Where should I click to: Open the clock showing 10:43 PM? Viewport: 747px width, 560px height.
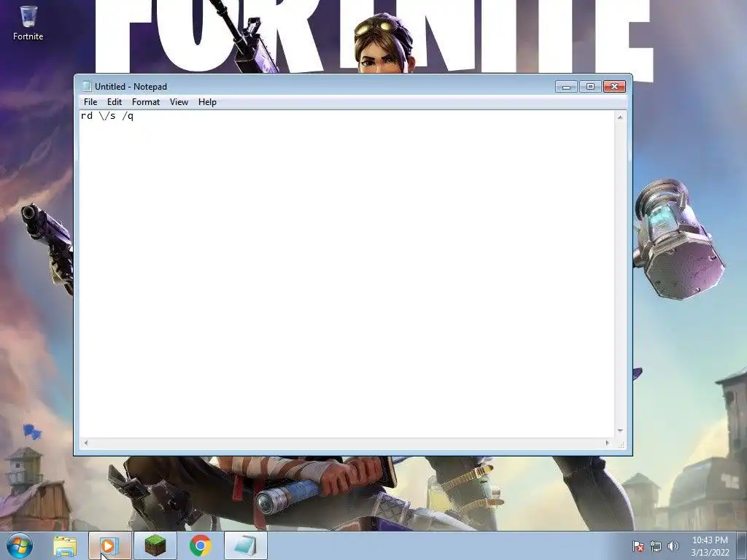coord(710,546)
